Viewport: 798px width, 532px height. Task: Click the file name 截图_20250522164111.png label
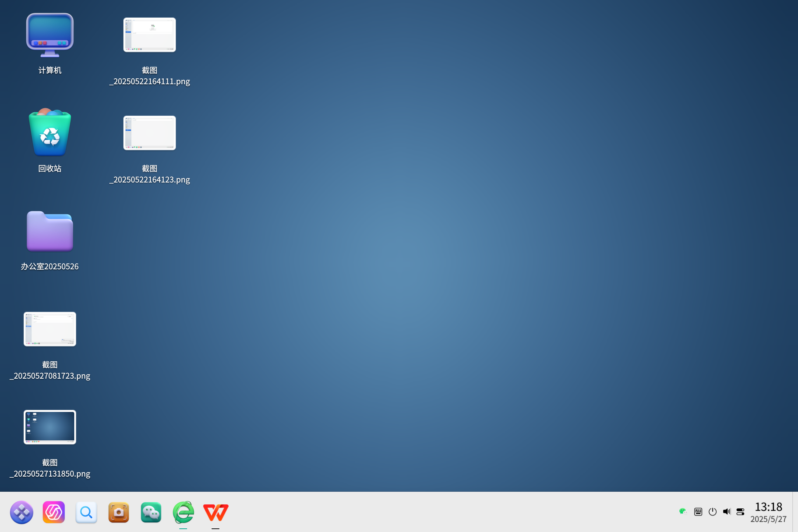coord(150,76)
